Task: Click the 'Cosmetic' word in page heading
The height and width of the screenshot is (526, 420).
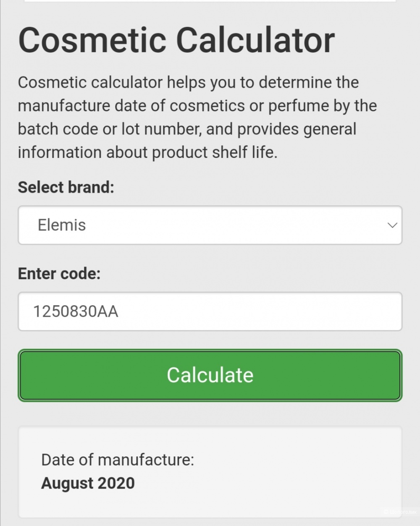Action: pyautogui.click(x=92, y=40)
